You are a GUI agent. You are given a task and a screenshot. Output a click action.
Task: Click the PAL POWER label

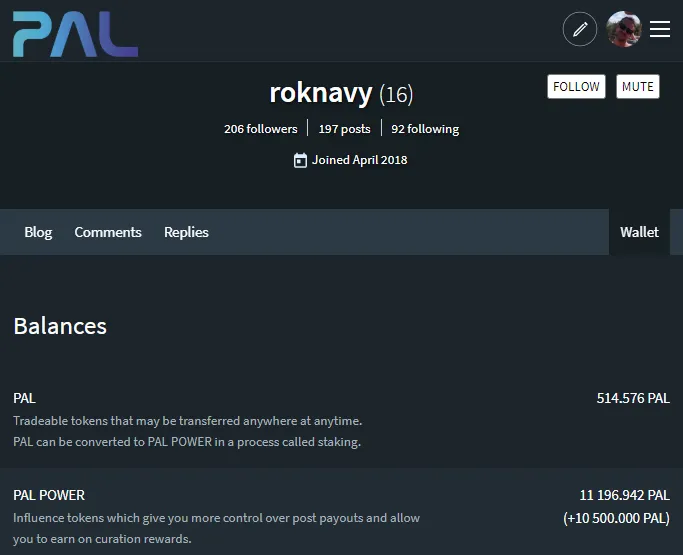tap(49, 495)
